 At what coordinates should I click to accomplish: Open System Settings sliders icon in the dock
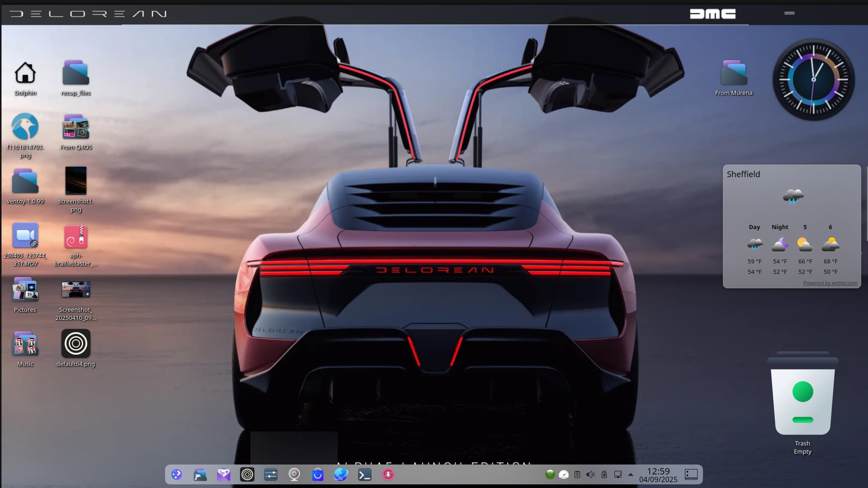tap(271, 474)
